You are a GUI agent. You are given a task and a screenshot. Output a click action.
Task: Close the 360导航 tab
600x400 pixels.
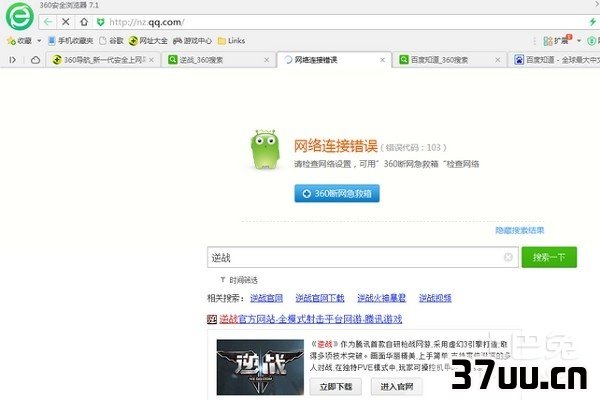click(152, 60)
